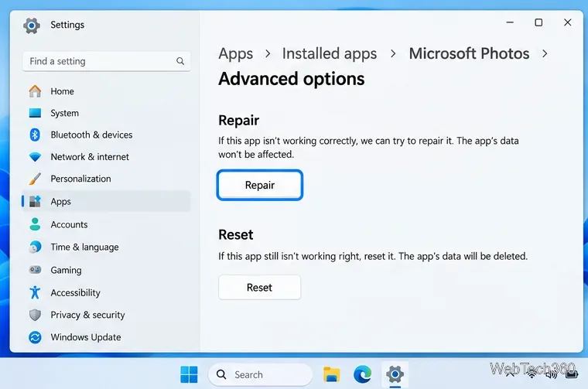Minimize the Settings window
Image resolution: width=588 pixels, height=389 pixels.
[510, 22]
